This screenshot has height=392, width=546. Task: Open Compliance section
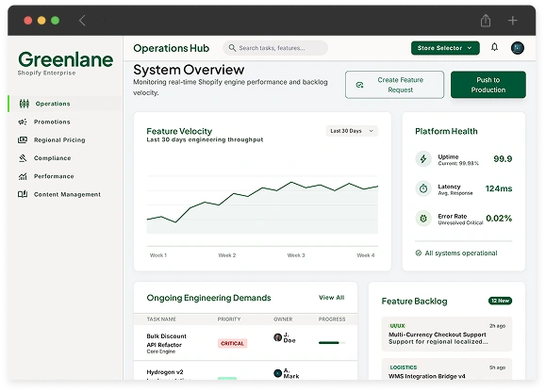(65, 158)
